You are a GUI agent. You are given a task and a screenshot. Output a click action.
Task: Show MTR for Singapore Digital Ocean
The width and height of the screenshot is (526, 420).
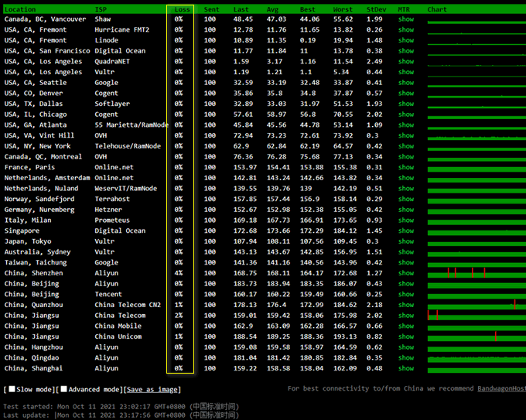pos(405,230)
